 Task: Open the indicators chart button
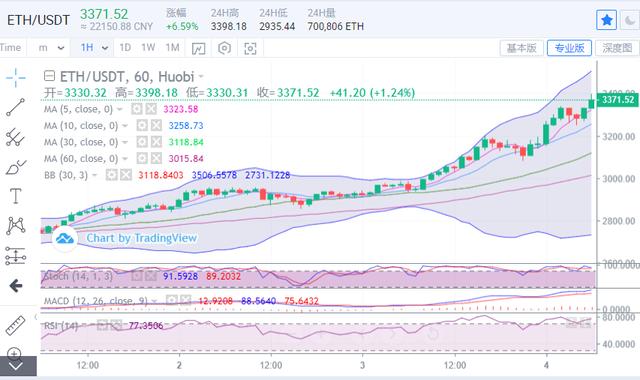tap(198, 48)
